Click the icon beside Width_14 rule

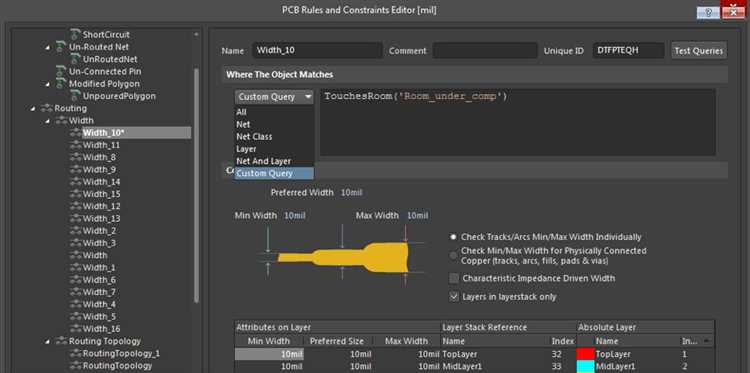(x=76, y=182)
